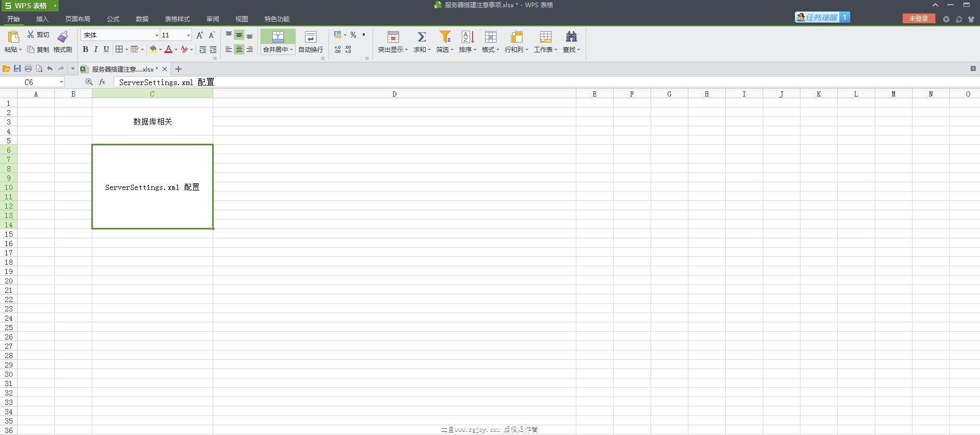Screen dimensions: 980x435
Task: Toggle italic formatting
Action: (x=96, y=49)
